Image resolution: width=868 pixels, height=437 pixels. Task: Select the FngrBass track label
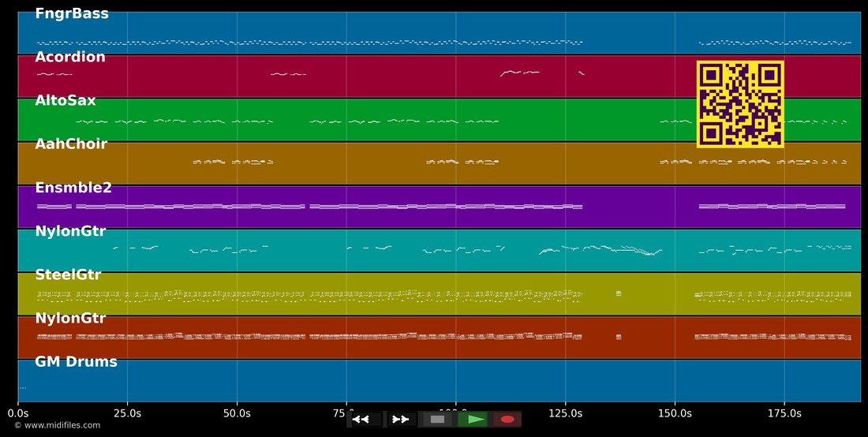point(72,14)
